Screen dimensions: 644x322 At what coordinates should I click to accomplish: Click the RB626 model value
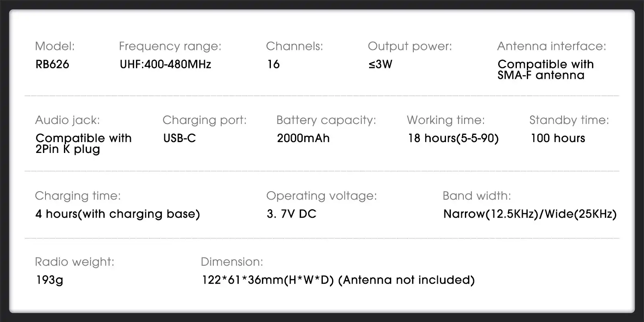(52, 64)
